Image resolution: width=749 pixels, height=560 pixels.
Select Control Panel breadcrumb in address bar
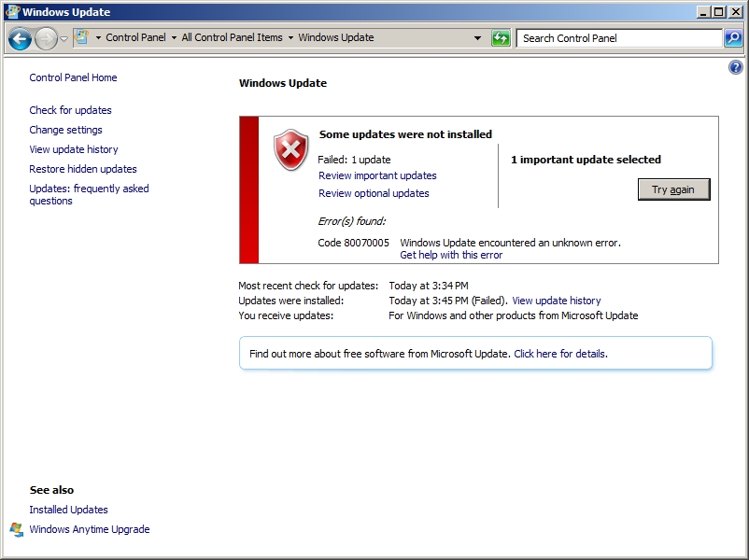point(135,37)
